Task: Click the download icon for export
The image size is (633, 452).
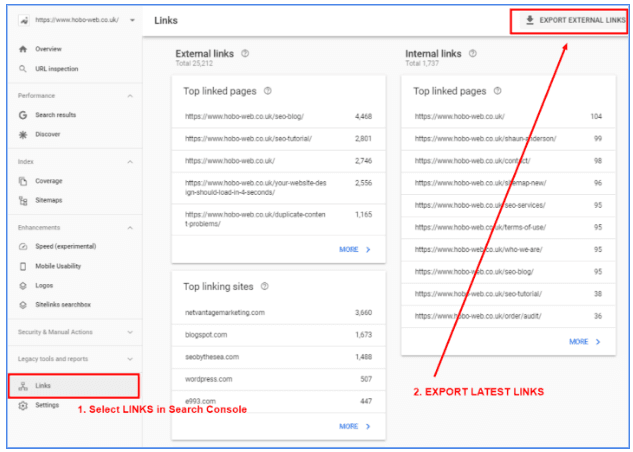Action: tap(530, 20)
